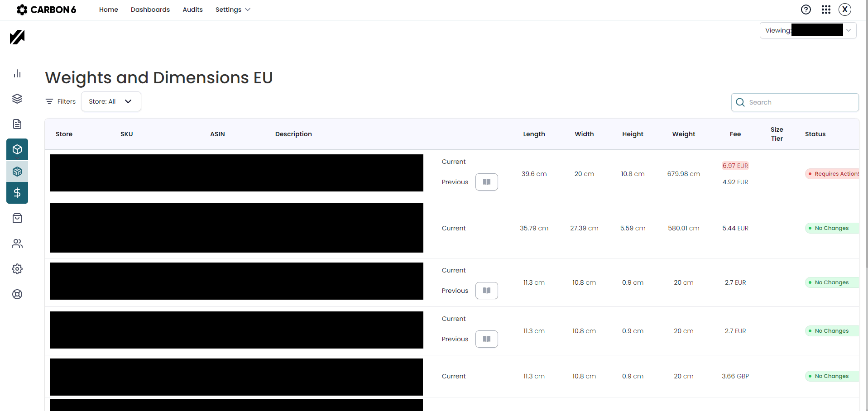Image resolution: width=868 pixels, height=411 pixels.
Task: Click the Store column header
Action: 64,134
